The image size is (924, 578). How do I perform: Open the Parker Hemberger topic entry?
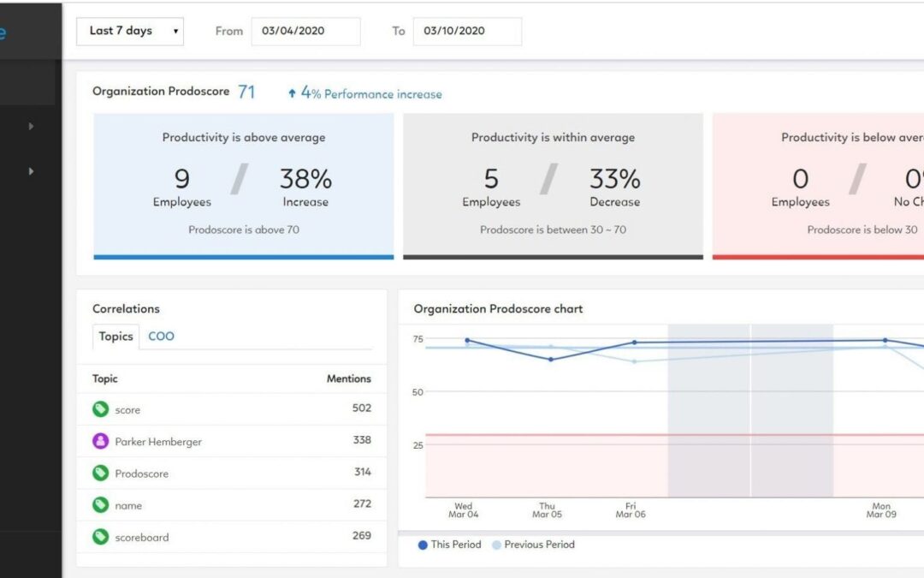[158, 442]
